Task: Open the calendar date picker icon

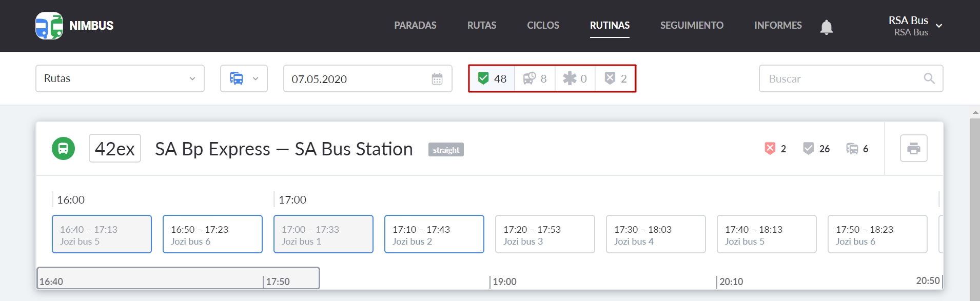Action: [x=437, y=79]
